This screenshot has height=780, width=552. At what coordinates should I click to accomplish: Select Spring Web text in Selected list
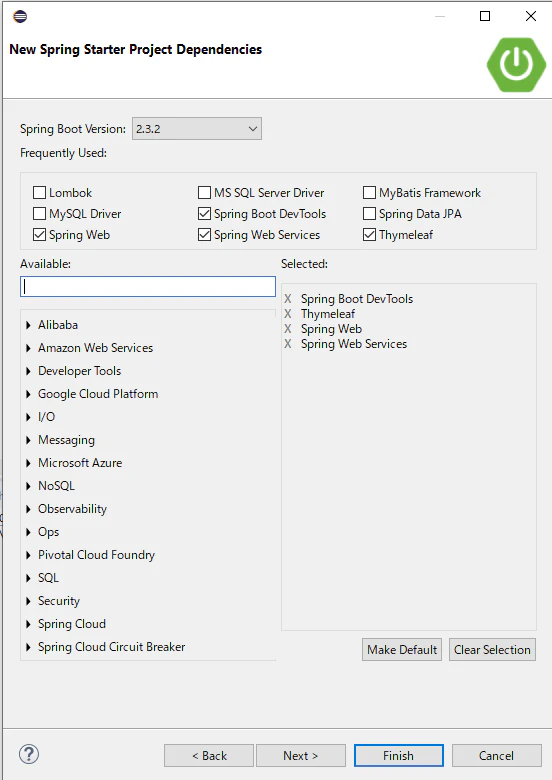[331, 329]
